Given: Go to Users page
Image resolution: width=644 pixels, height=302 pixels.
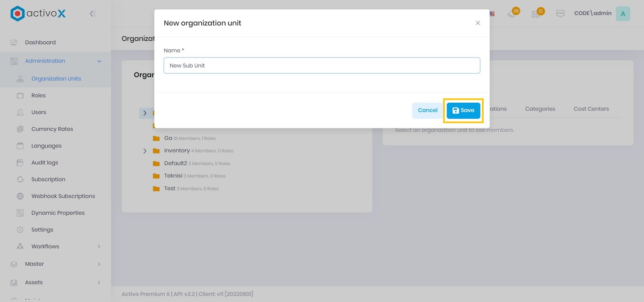Looking at the screenshot, I should pyautogui.click(x=39, y=112).
